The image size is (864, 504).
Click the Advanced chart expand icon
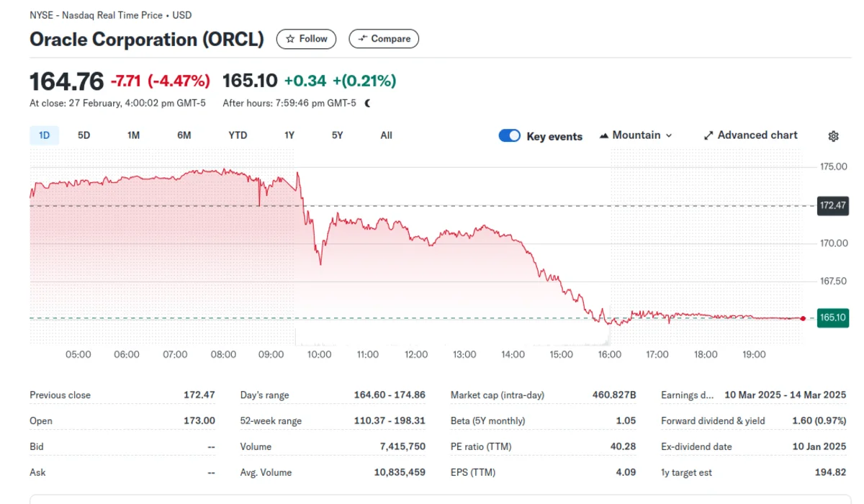[708, 135]
